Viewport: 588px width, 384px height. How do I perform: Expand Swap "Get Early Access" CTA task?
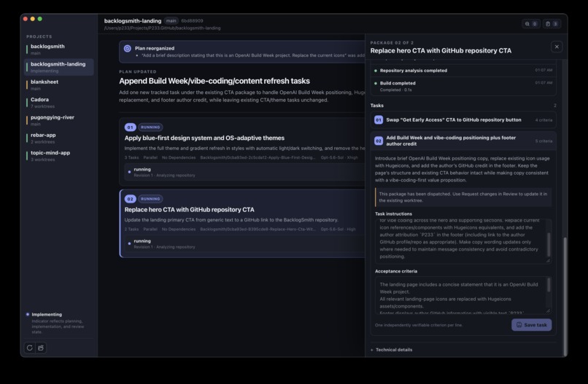(x=463, y=120)
